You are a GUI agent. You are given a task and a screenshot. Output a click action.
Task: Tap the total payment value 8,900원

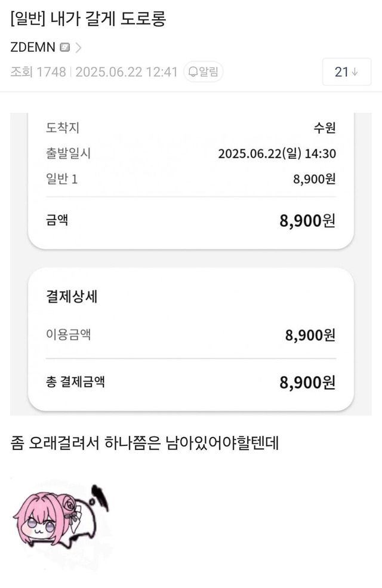pos(307,383)
